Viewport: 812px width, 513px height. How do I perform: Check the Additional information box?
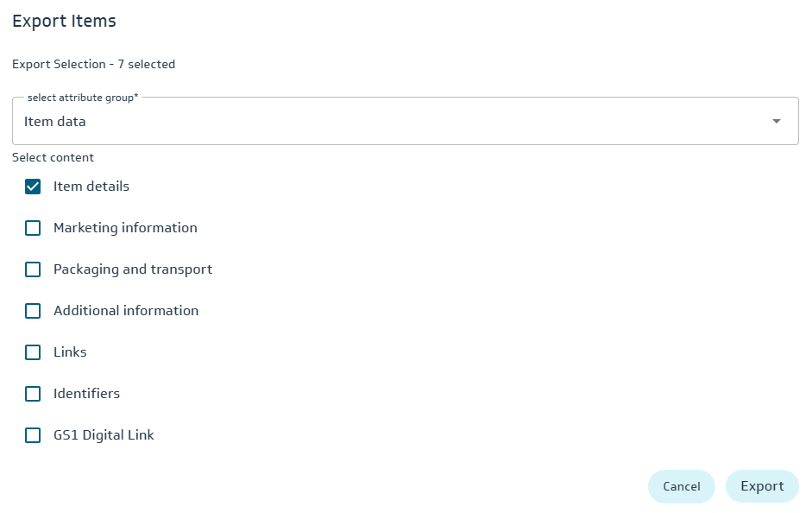(33, 311)
